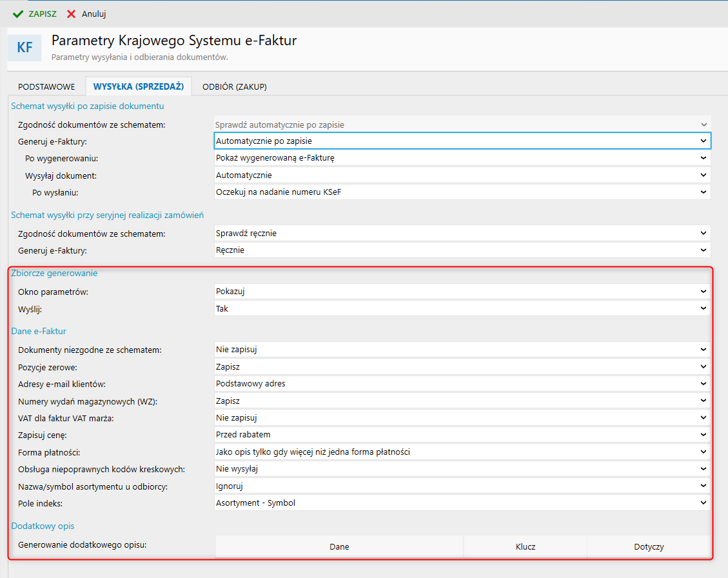Click the Dotyczy column header
The width and height of the screenshot is (728, 578).
click(x=649, y=547)
